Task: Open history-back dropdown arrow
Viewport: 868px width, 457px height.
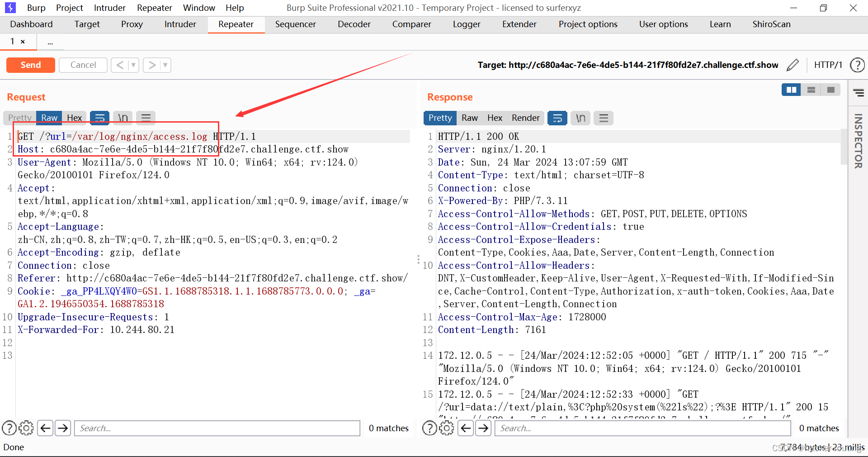Action: pyautogui.click(x=133, y=65)
